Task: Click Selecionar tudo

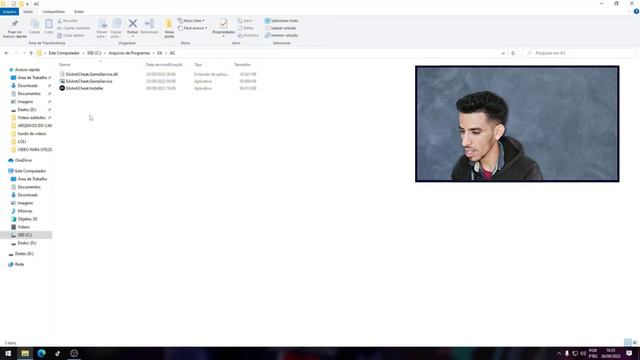Action: [x=282, y=21]
